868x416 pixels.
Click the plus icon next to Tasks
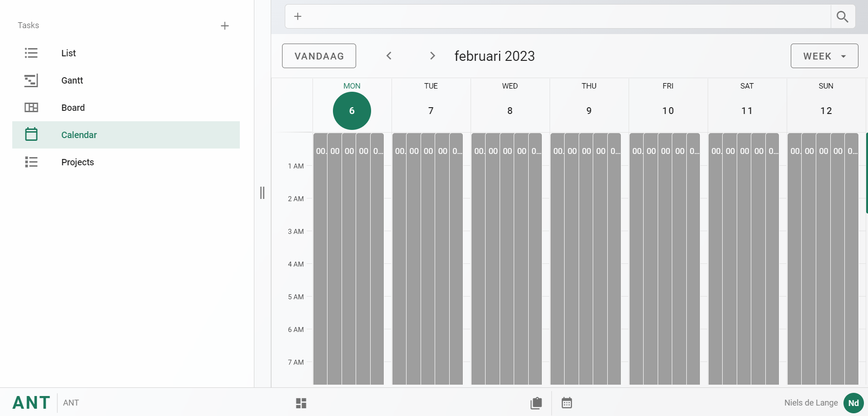[224, 26]
